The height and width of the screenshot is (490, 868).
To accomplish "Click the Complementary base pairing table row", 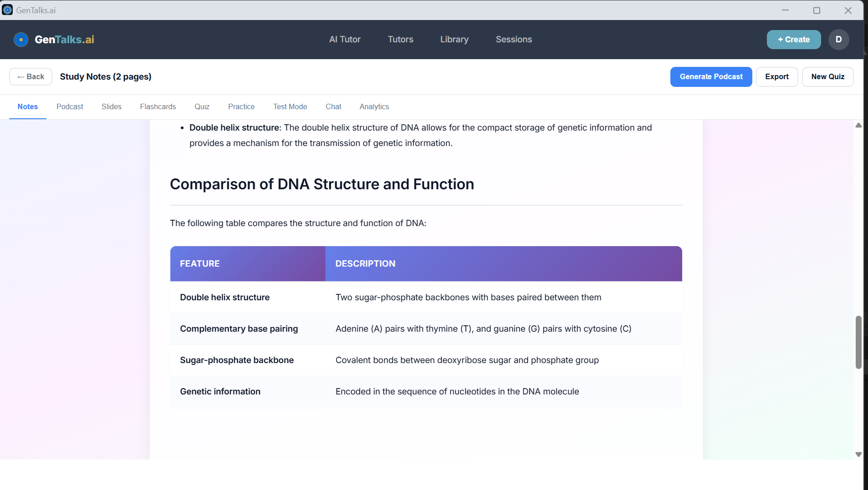I will click(x=426, y=328).
